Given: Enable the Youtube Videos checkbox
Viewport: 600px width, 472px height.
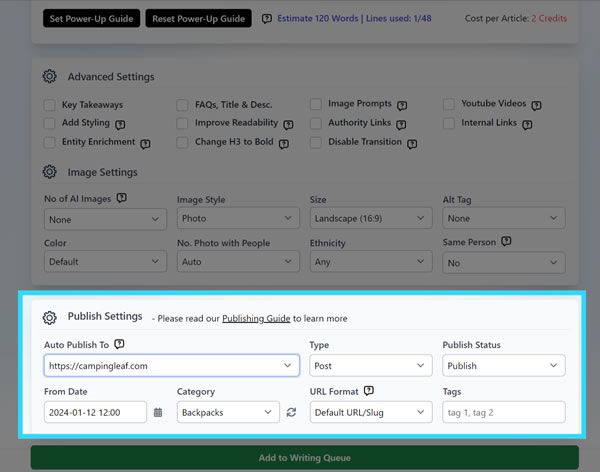Looking at the screenshot, I should pos(448,104).
